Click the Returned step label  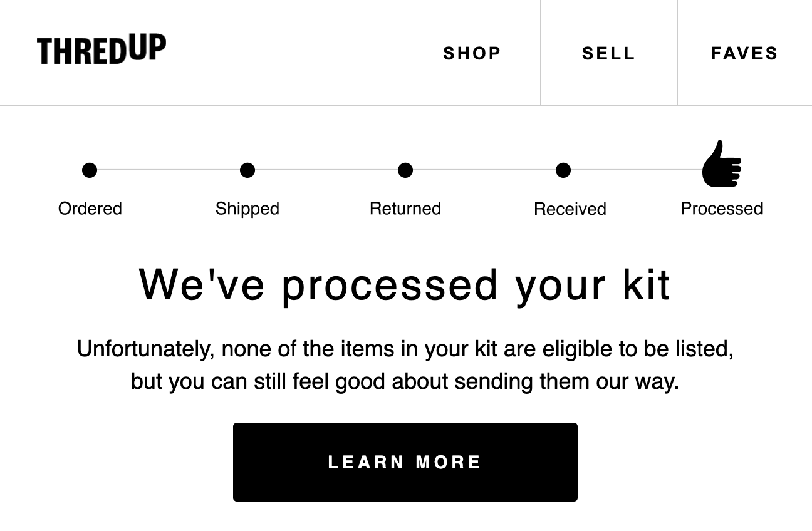click(x=405, y=209)
